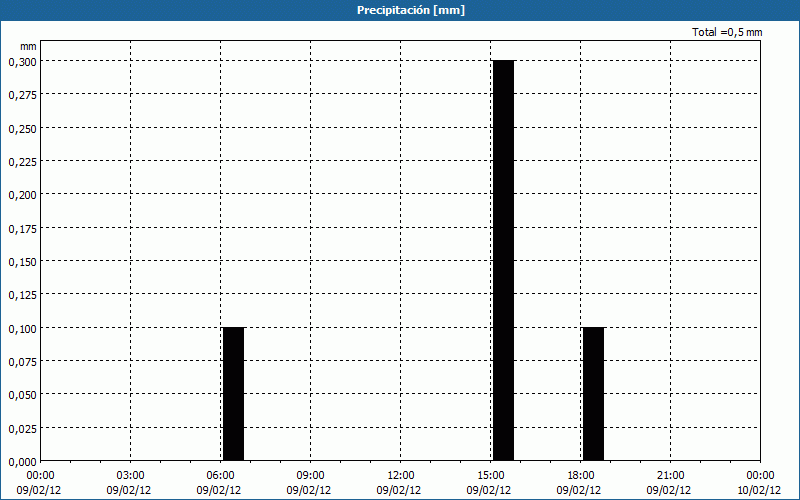Click the precipitation bar at 06:00
Screen dimensions: 800x500
tap(234, 394)
